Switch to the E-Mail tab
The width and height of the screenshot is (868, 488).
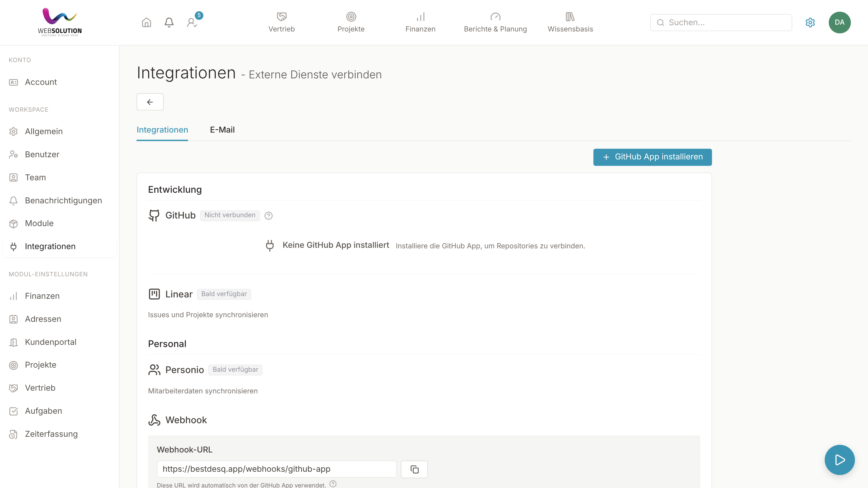[222, 130]
